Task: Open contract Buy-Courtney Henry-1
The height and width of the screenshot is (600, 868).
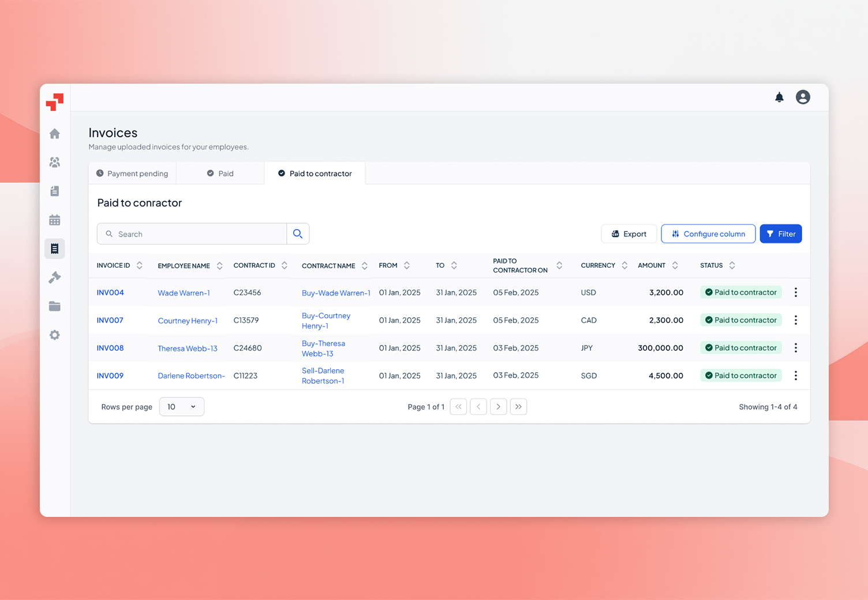Action: (x=326, y=321)
